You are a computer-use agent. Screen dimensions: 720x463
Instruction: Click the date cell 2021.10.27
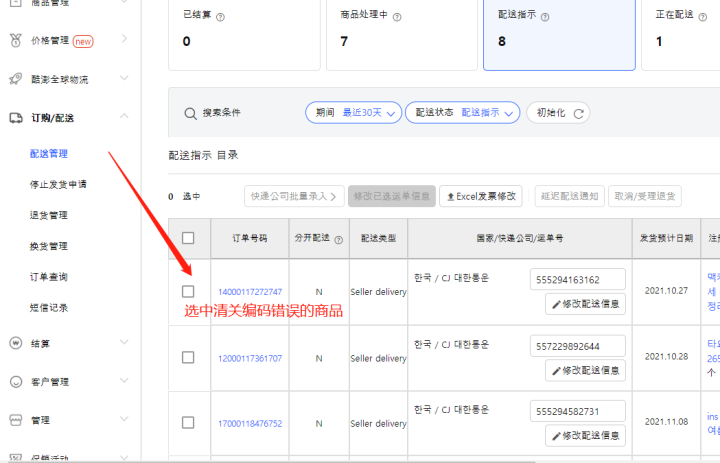pyautogui.click(x=666, y=291)
